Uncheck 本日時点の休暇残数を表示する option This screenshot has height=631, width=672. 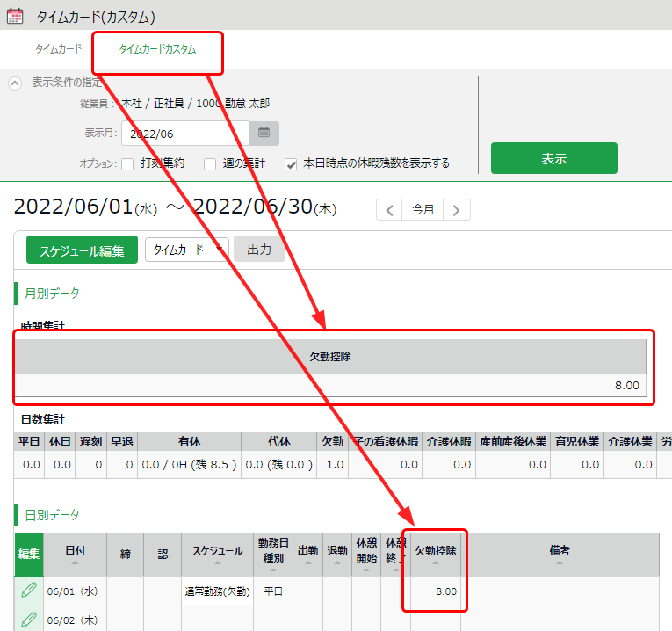pos(292,163)
